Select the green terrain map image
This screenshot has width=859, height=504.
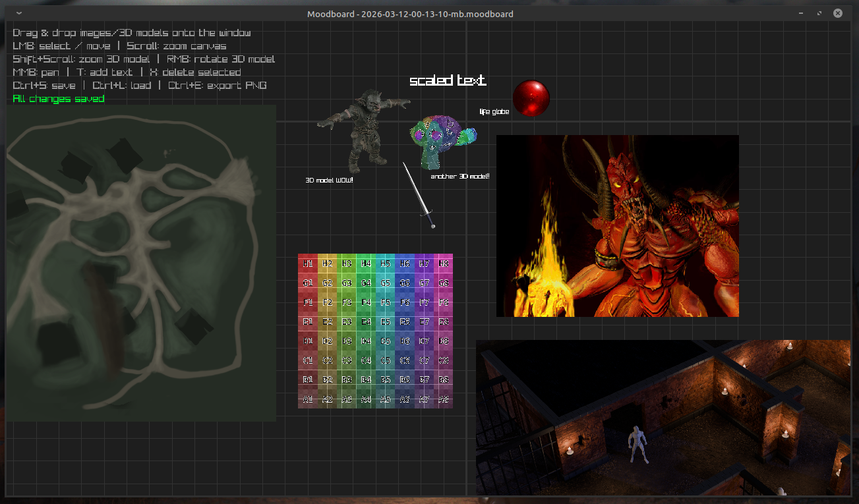tap(141, 263)
